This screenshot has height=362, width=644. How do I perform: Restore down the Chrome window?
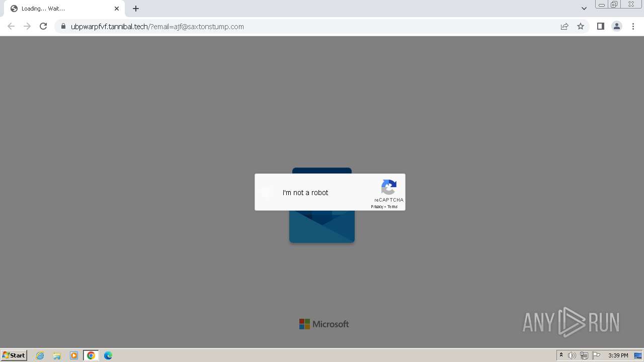614,5
